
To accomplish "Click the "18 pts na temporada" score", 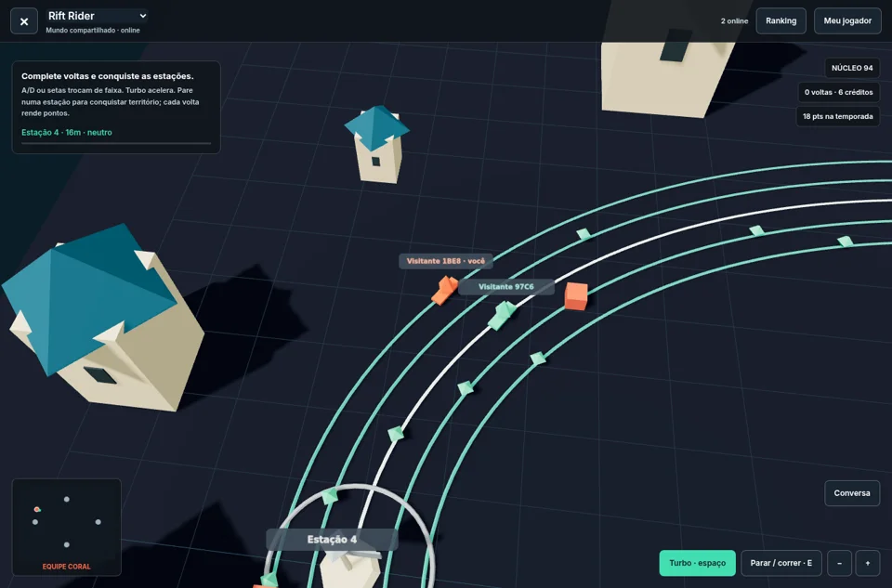I will pyautogui.click(x=837, y=116).
